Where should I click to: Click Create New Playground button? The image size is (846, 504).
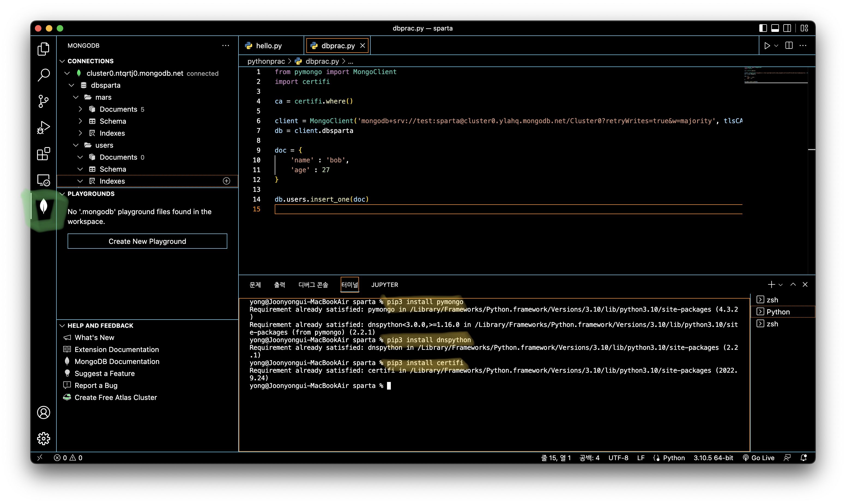pyautogui.click(x=147, y=241)
